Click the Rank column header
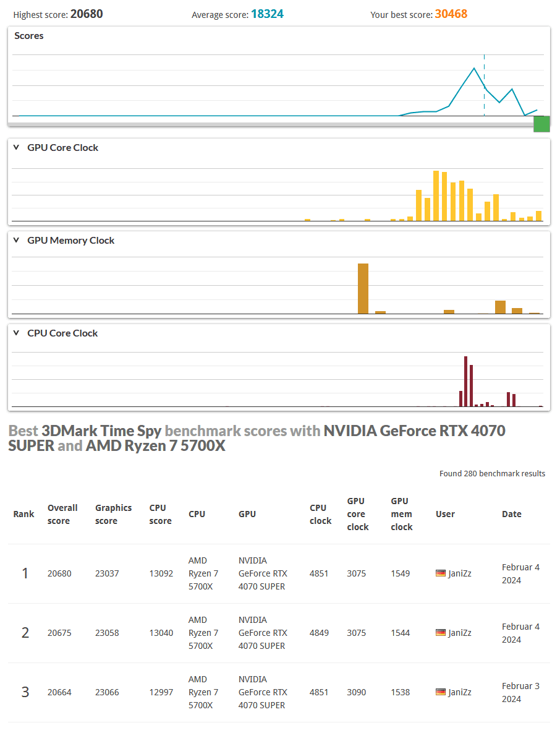The height and width of the screenshot is (733, 560). click(x=24, y=514)
